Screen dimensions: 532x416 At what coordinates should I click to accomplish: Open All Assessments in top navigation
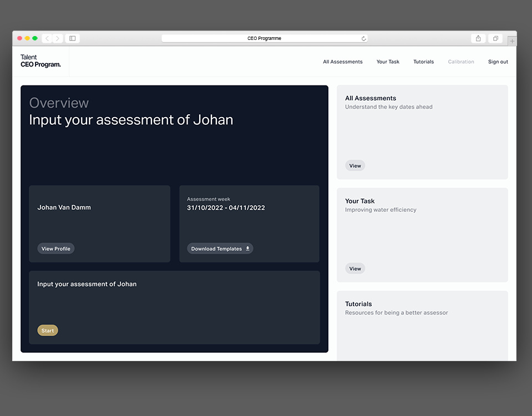(x=343, y=62)
